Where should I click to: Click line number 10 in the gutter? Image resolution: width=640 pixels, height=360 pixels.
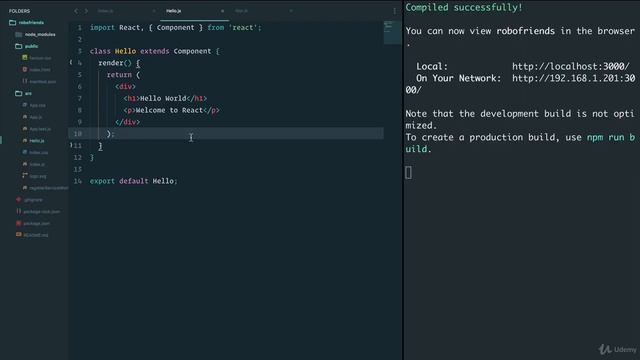click(78, 133)
